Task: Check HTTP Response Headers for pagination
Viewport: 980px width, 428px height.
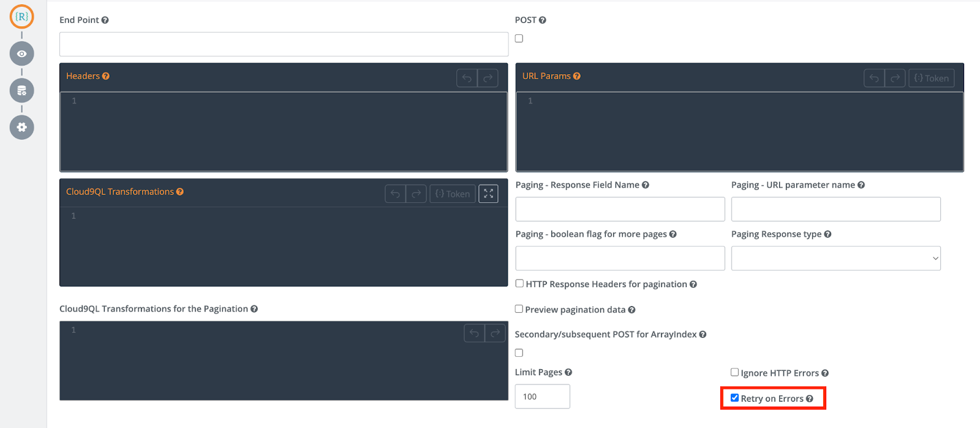Action: click(x=519, y=283)
